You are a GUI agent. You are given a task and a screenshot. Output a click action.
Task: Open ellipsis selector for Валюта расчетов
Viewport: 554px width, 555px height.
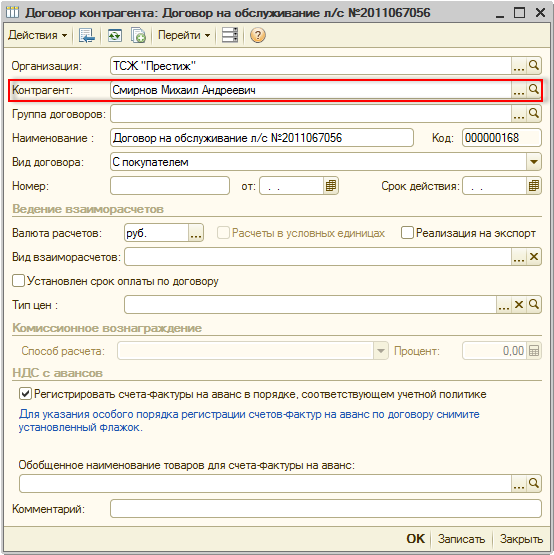196,233
